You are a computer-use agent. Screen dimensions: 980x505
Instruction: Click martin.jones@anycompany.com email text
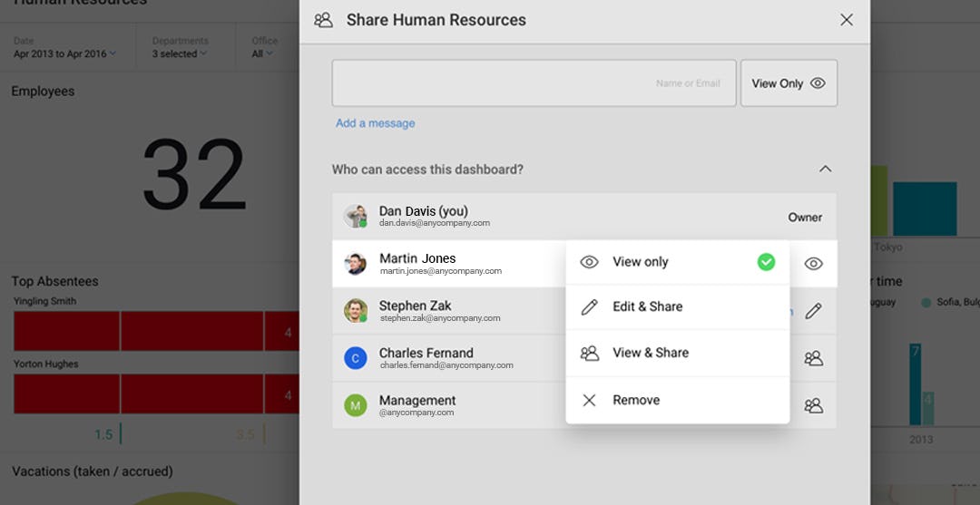point(441,271)
